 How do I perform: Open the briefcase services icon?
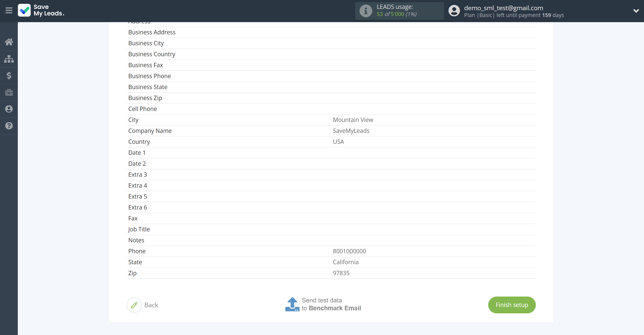pos(9,92)
